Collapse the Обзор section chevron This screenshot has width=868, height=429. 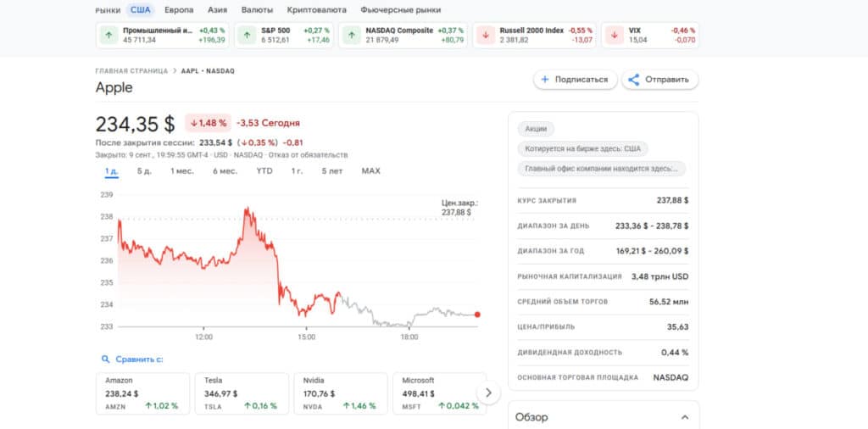685,417
